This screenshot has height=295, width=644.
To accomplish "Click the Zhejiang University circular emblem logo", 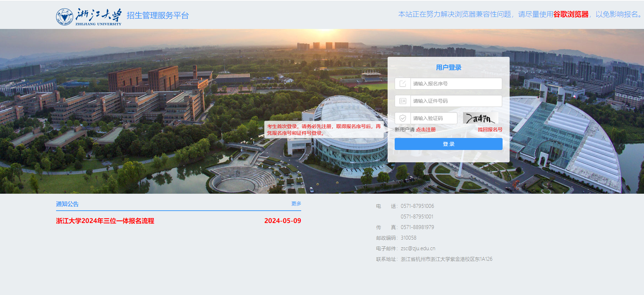I will point(65,17).
